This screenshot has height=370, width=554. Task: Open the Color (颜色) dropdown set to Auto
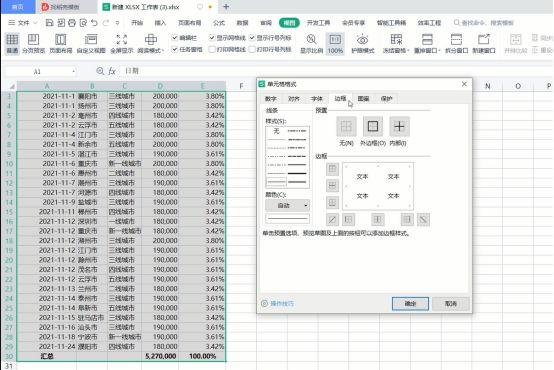pos(288,205)
